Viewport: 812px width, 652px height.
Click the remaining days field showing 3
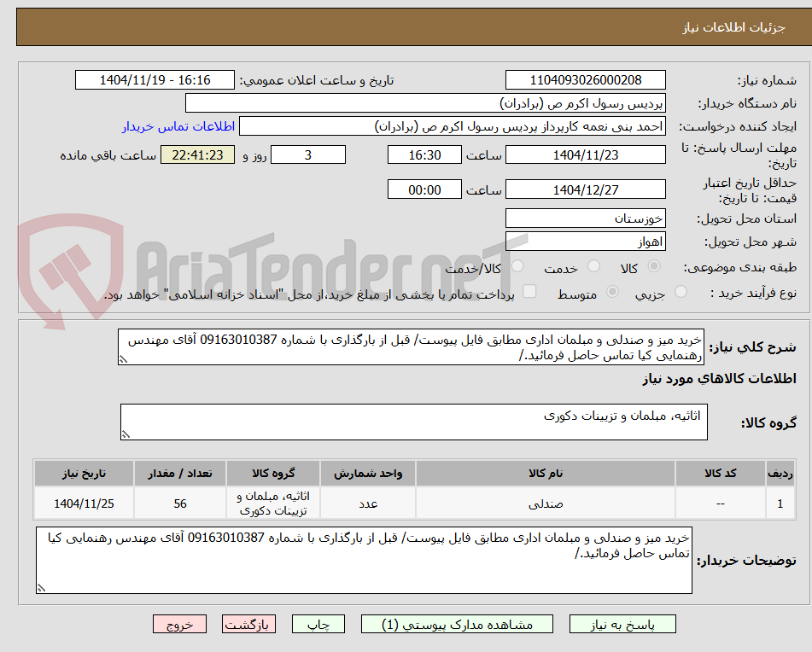click(x=308, y=154)
